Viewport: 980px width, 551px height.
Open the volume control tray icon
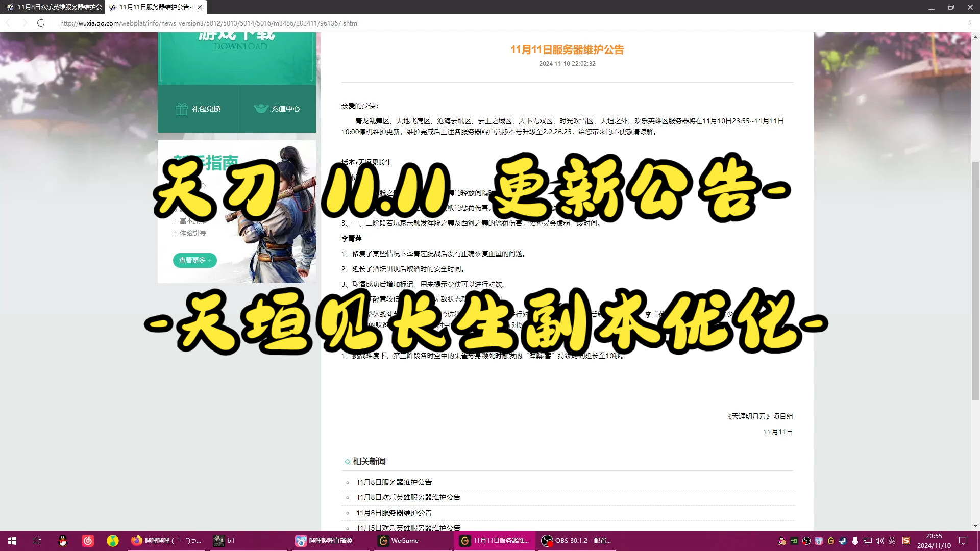880,541
